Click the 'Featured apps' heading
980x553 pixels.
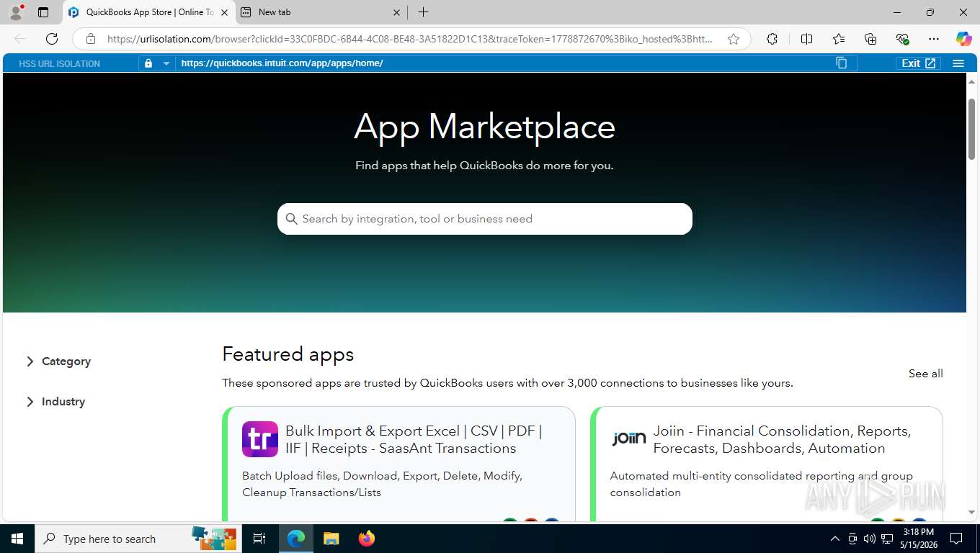click(288, 354)
